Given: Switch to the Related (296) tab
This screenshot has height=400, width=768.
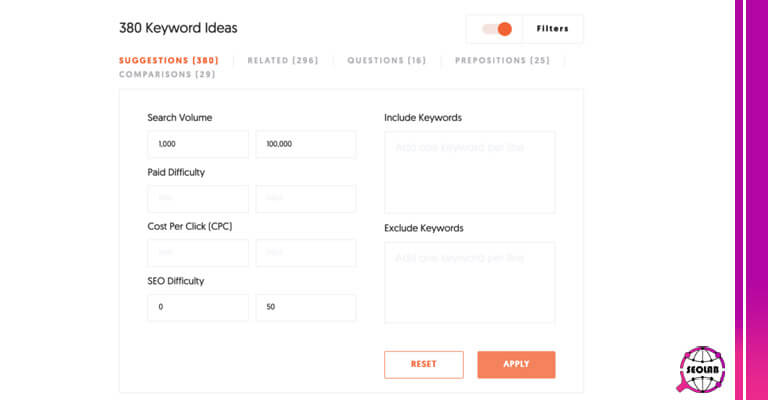Looking at the screenshot, I should coord(283,60).
